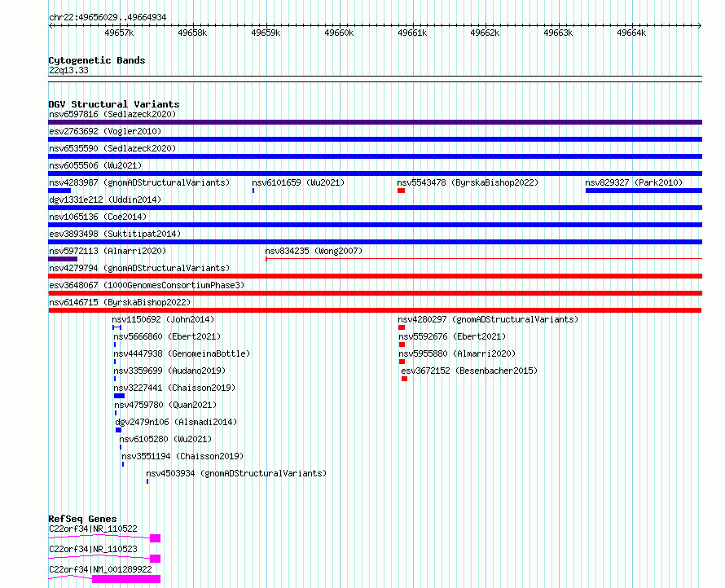Select the magenta exon block of NR_110522
Image resolution: width=725 pixels, height=588 pixels.
coord(156,538)
